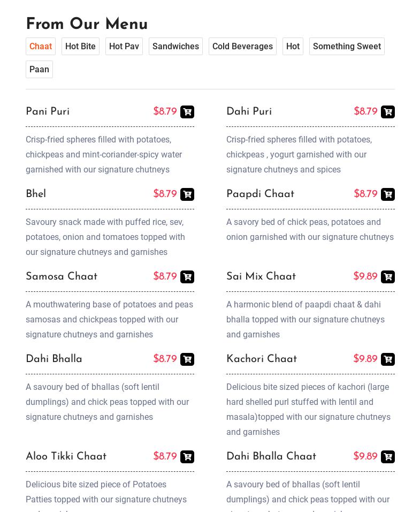Add Pani Puri to cart
The image size is (420, 512).
(187, 112)
